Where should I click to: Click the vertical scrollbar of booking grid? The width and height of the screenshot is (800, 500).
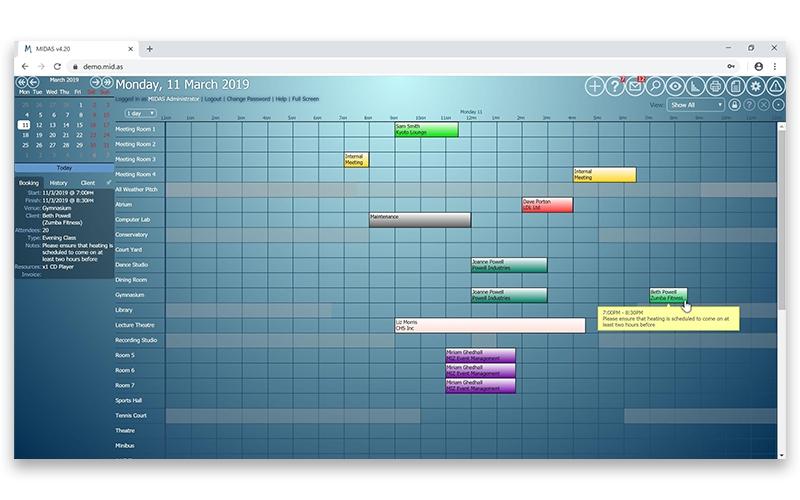pos(781,219)
